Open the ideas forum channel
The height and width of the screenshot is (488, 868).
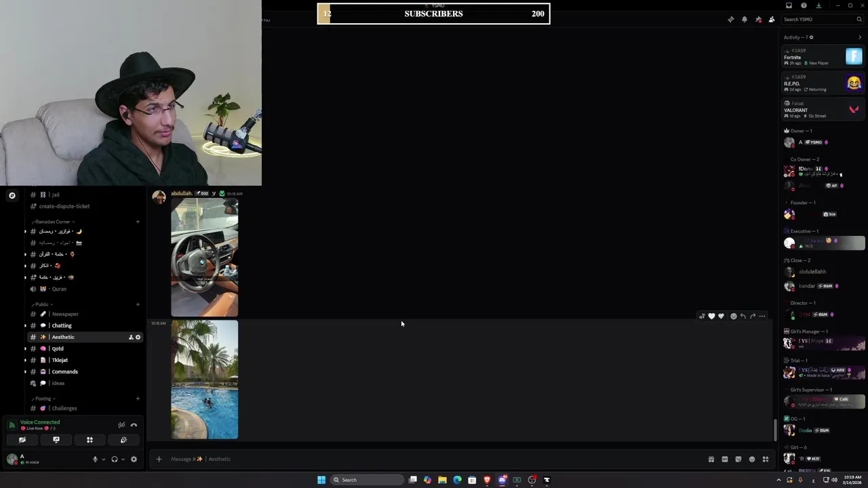[84, 383]
